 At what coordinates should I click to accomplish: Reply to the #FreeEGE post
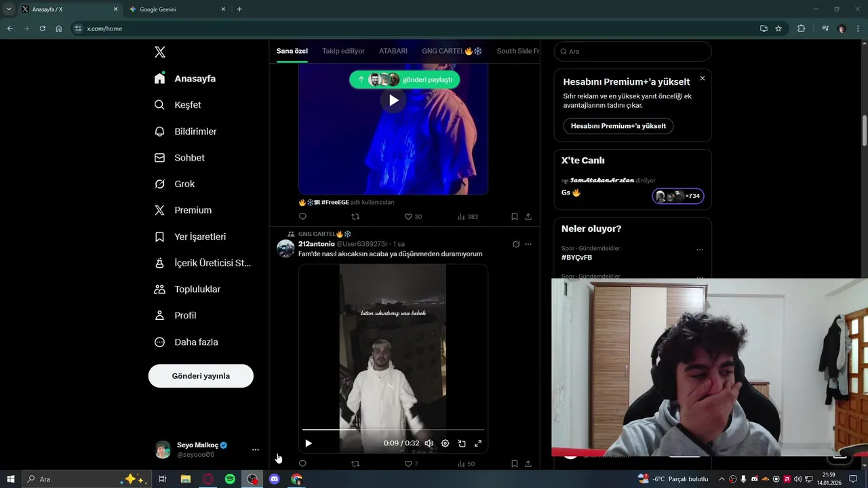pyautogui.click(x=302, y=217)
